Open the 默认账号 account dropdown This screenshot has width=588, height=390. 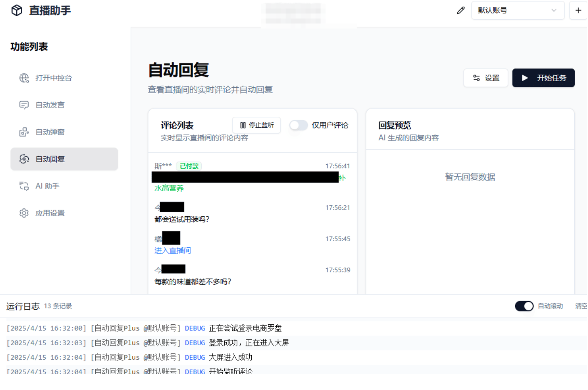pyautogui.click(x=518, y=10)
